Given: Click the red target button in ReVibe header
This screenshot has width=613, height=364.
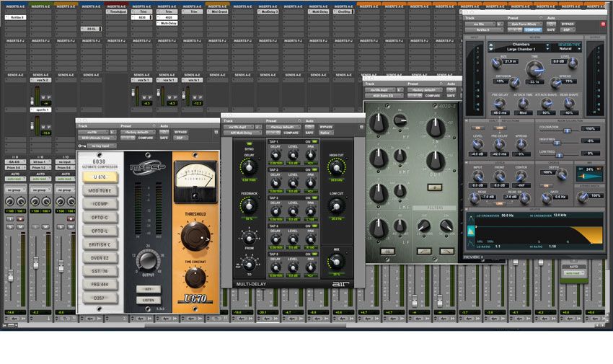Looking at the screenshot, I should [x=603, y=25].
